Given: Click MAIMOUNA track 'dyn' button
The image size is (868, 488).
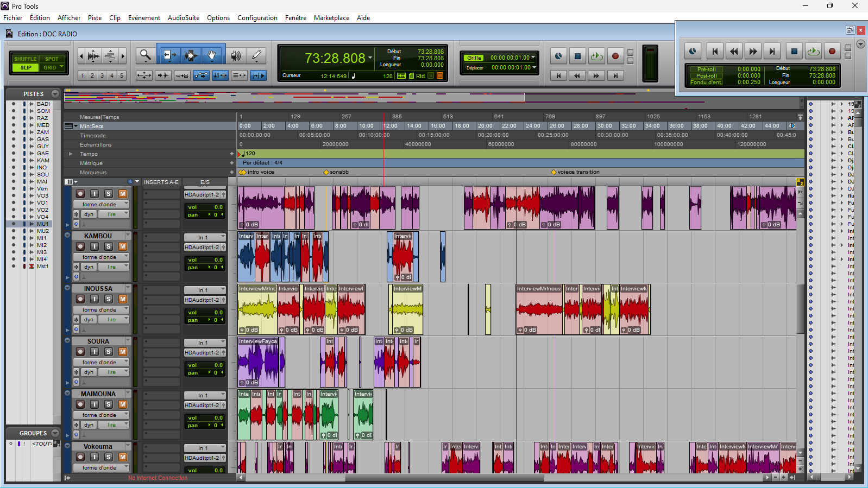Looking at the screenshot, I should point(89,425).
